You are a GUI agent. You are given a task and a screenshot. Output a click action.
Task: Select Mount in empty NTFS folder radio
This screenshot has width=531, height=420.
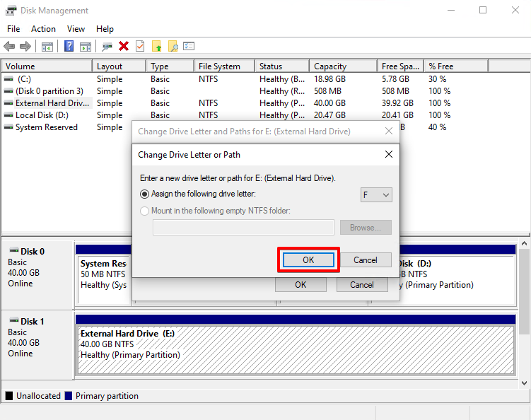click(x=145, y=211)
